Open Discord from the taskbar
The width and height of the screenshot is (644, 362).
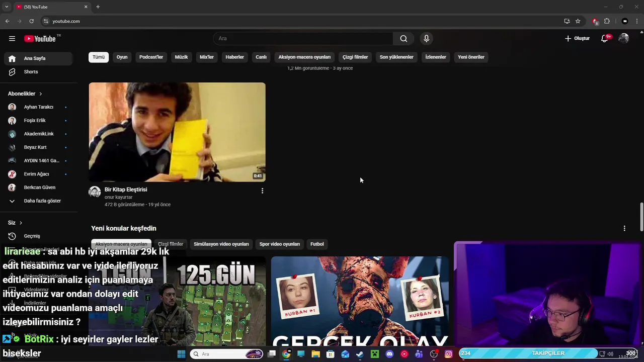pos(389,354)
